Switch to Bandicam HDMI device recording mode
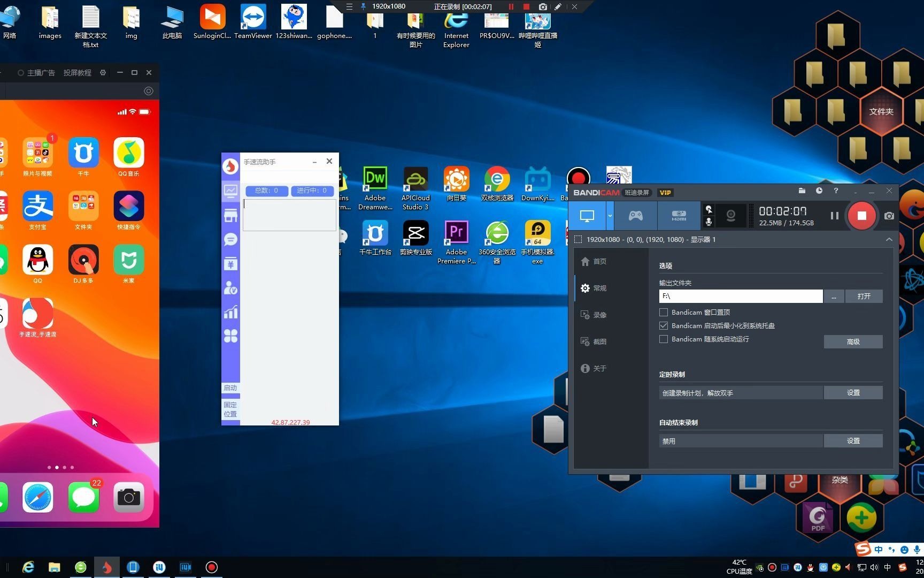This screenshot has height=578, width=924. pos(679,216)
